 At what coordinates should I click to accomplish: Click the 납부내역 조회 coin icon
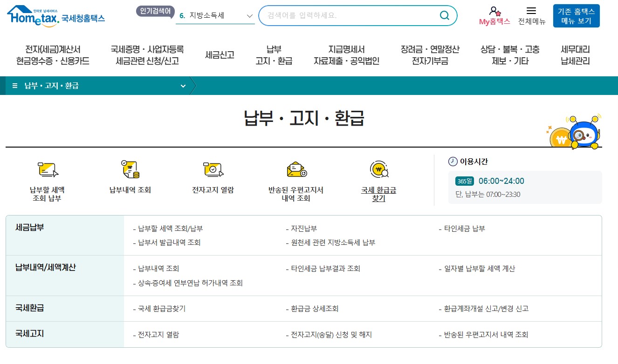pyautogui.click(x=130, y=169)
